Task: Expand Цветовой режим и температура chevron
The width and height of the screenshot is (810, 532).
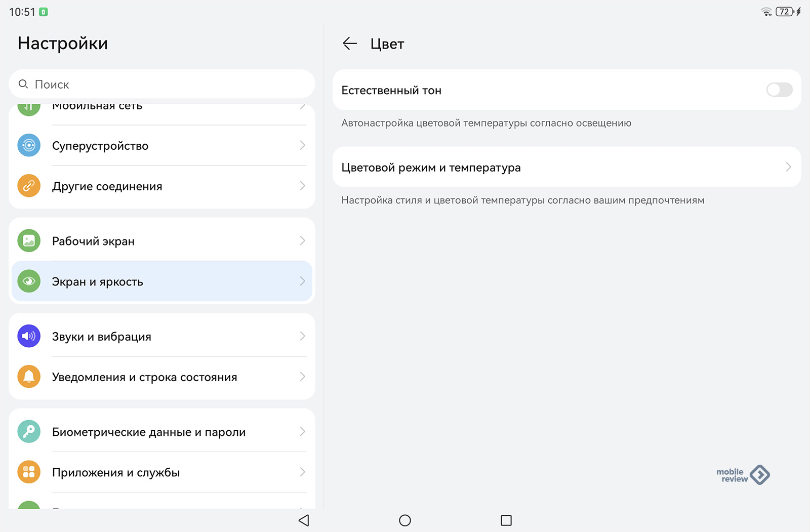Action: (x=788, y=167)
